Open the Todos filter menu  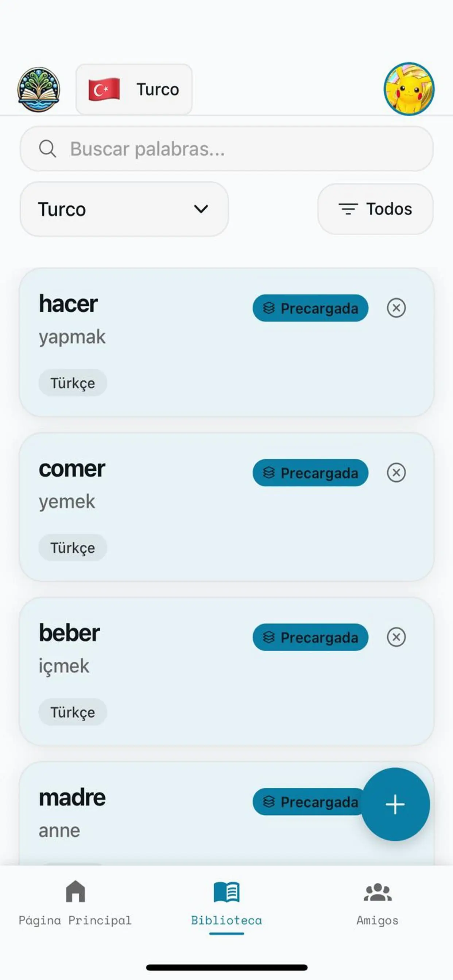click(x=375, y=209)
